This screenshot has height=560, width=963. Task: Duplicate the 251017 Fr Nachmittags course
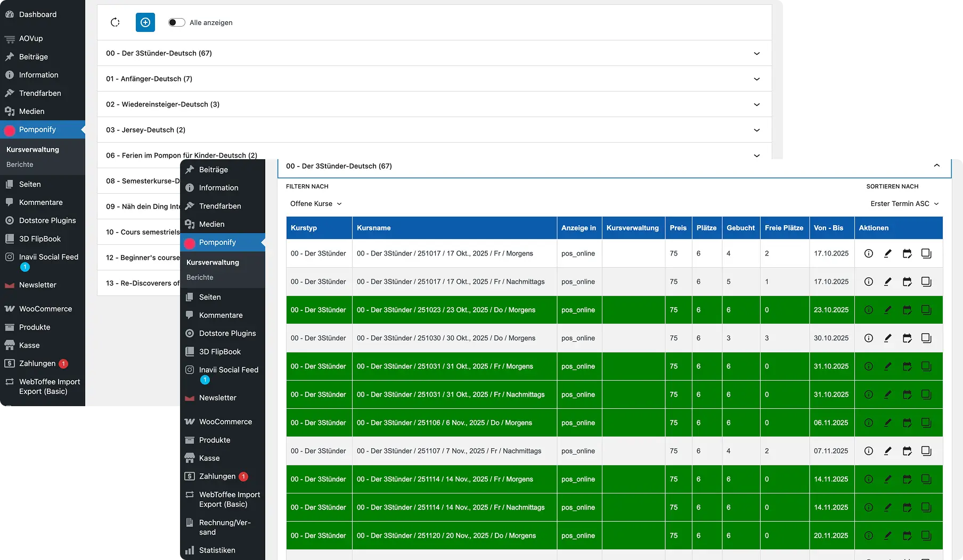tap(926, 282)
